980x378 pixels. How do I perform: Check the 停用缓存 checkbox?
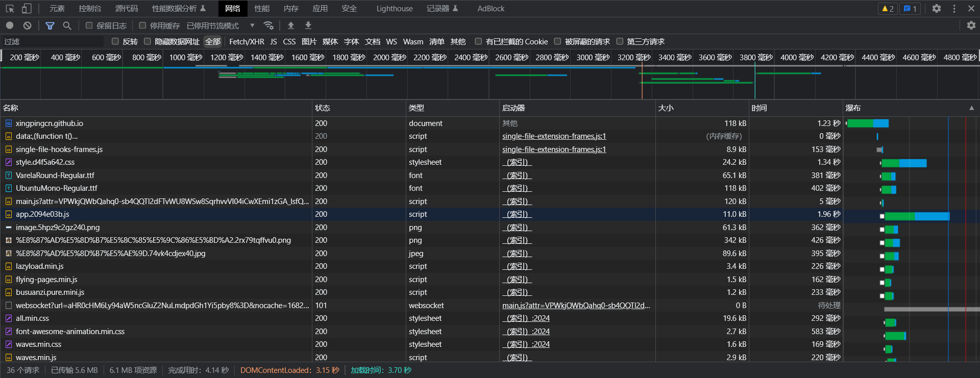[x=143, y=26]
